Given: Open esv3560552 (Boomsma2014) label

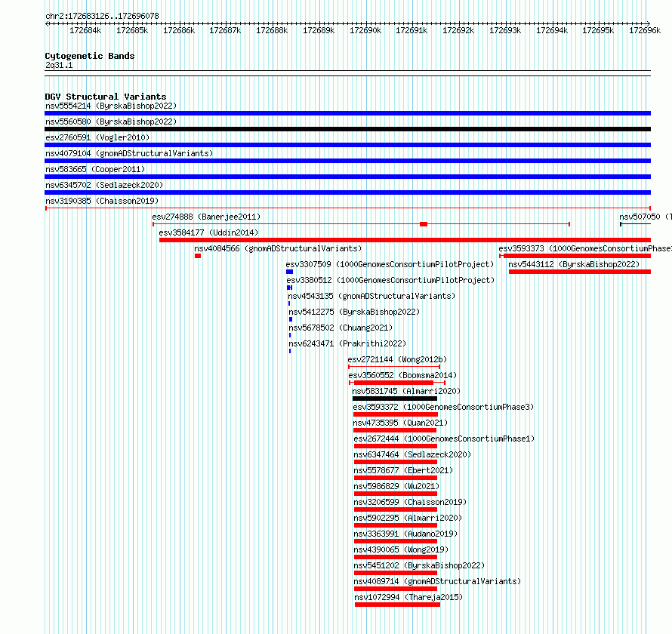Looking at the screenshot, I should (402, 375).
